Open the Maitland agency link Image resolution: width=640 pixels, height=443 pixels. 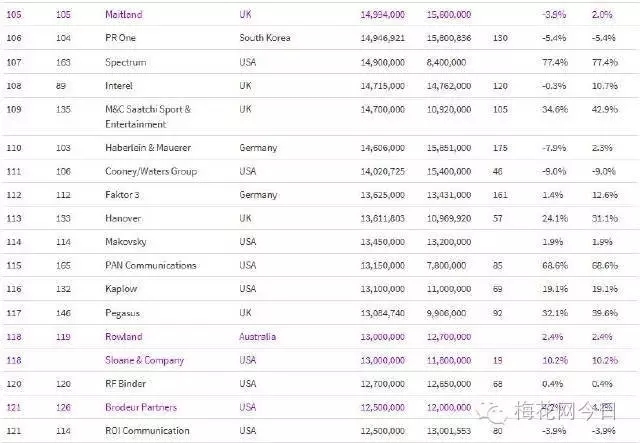coord(123,15)
